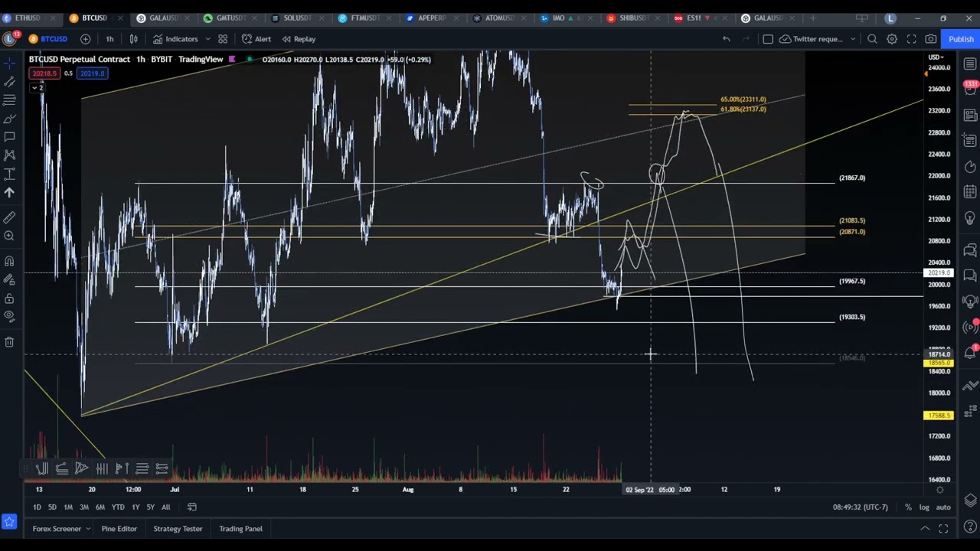980x551 pixels.
Task: Open the Pine Editor tab
Action: tap(119, 529)
